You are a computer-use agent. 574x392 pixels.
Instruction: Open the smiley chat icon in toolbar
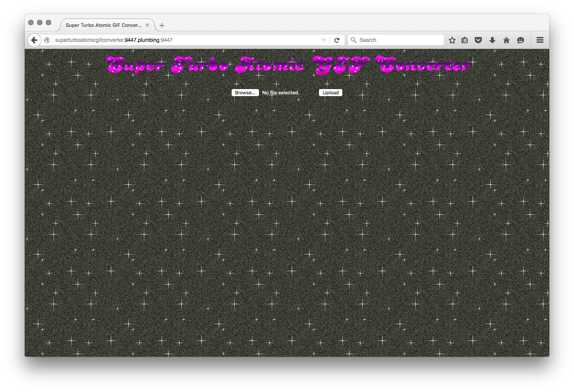point(521,40)
